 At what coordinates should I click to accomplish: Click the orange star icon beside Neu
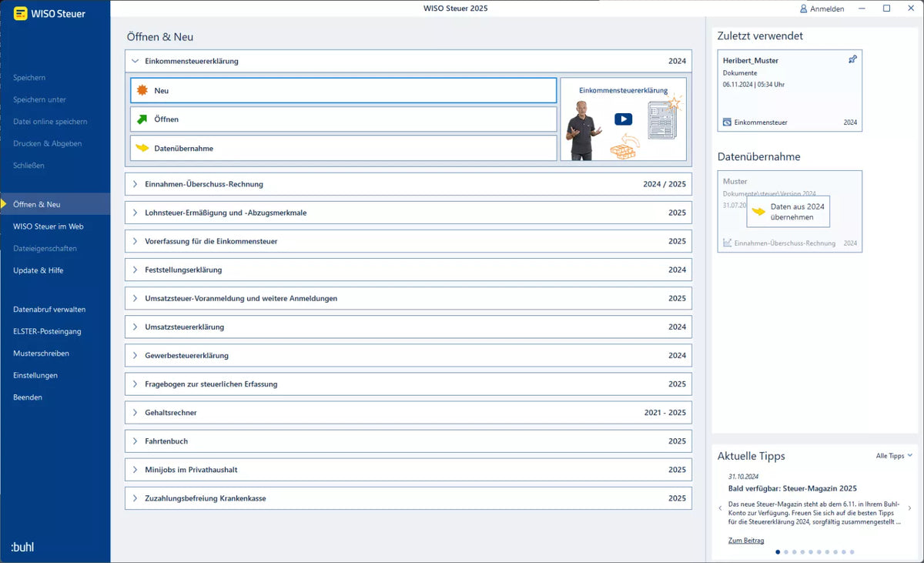point(142,90)
